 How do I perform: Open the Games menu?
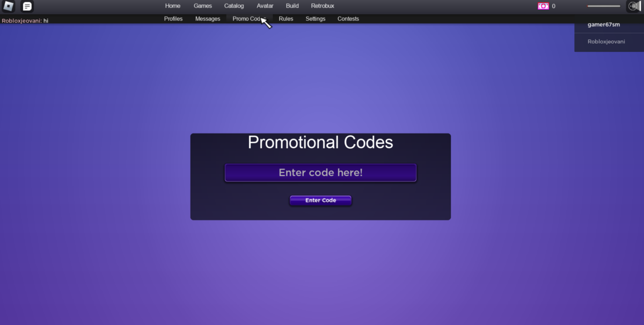(x=202, y=6)
